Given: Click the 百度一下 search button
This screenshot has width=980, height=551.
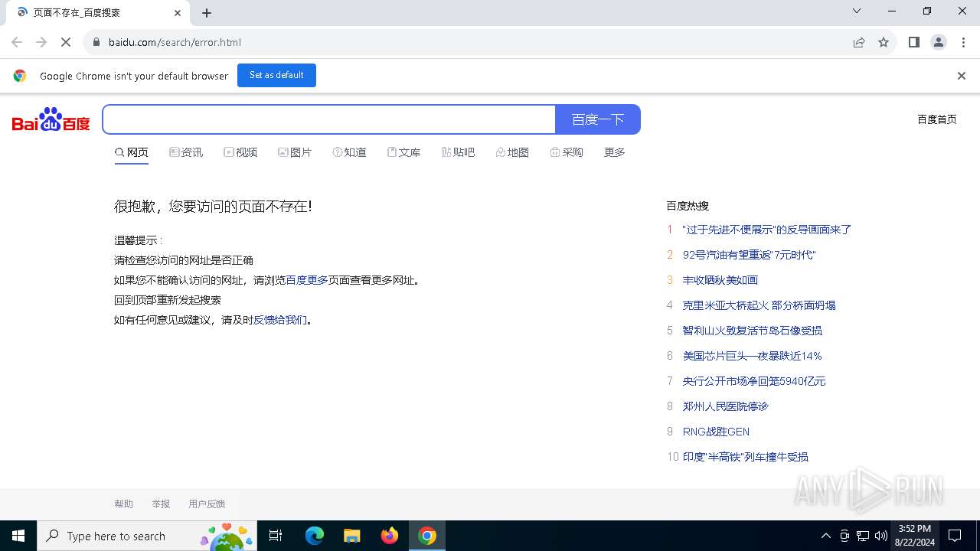Looking at the screenshot, I should coord(598,119).
